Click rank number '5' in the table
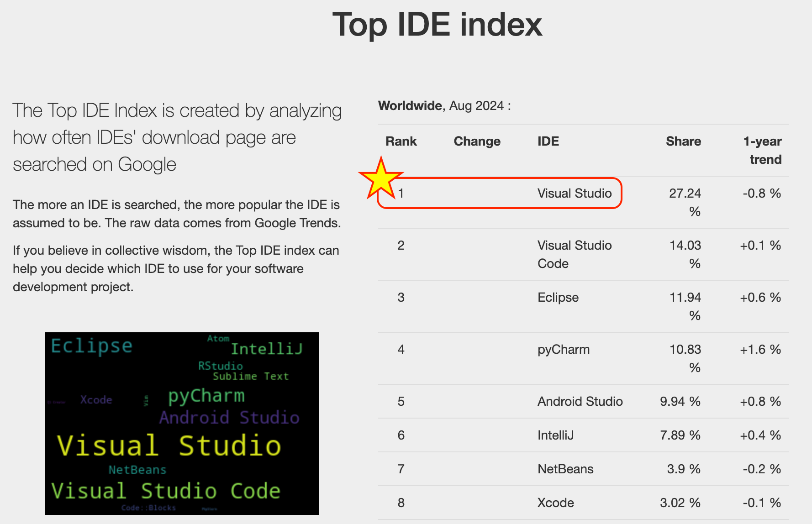812x524 pixels. tap(401, 401)
